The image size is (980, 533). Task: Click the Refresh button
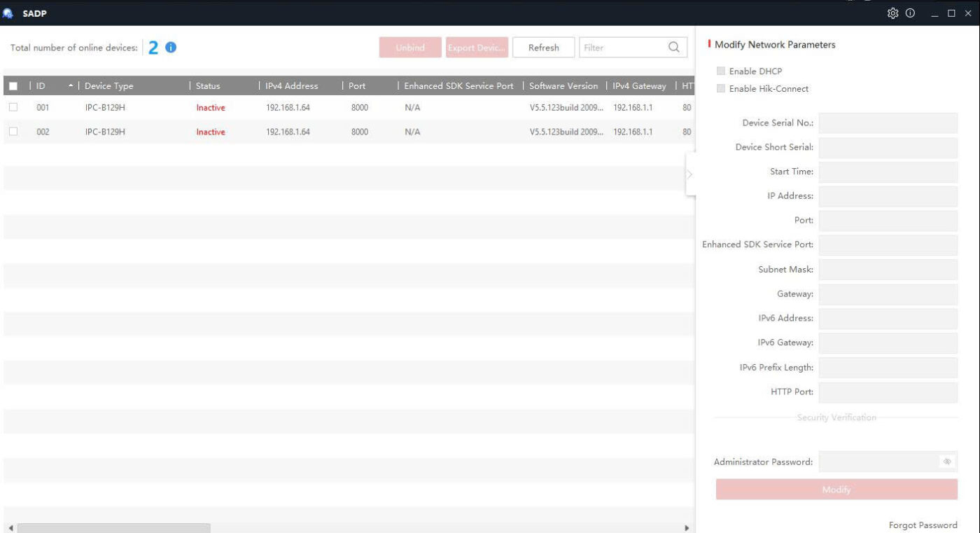pyautogui.click(x=543, y=48)
